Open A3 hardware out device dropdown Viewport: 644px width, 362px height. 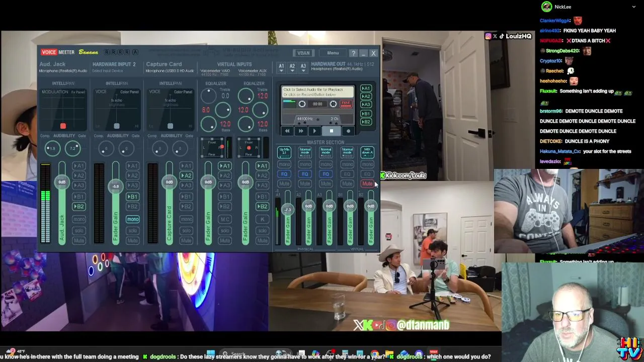tap(303, 67)
